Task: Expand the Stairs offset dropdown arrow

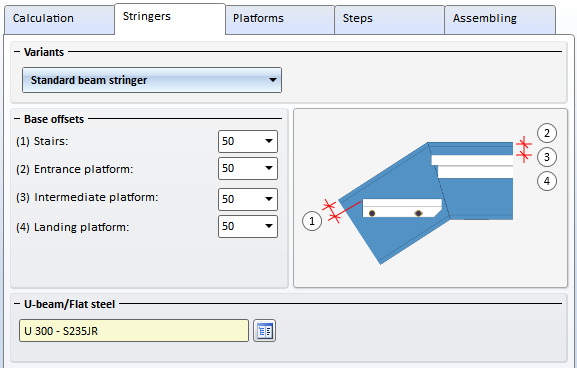Action: (269, 141)
